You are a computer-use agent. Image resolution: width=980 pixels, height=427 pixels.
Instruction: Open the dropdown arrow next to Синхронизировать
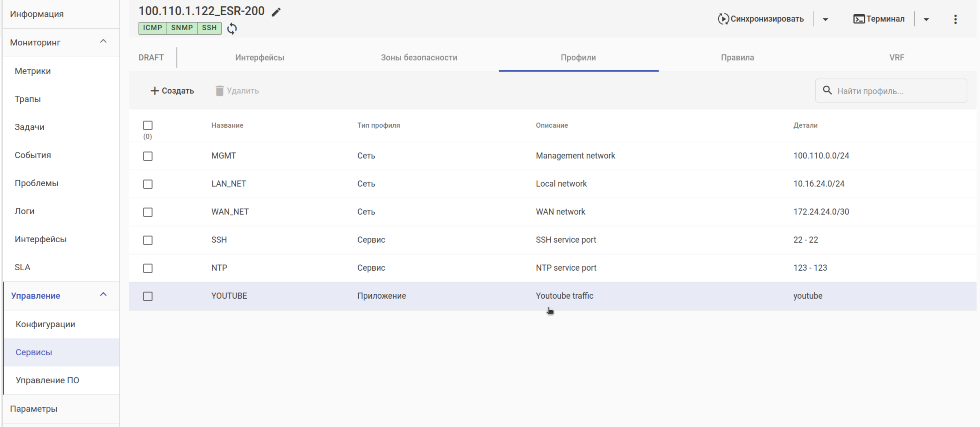(x=825, y=19)
